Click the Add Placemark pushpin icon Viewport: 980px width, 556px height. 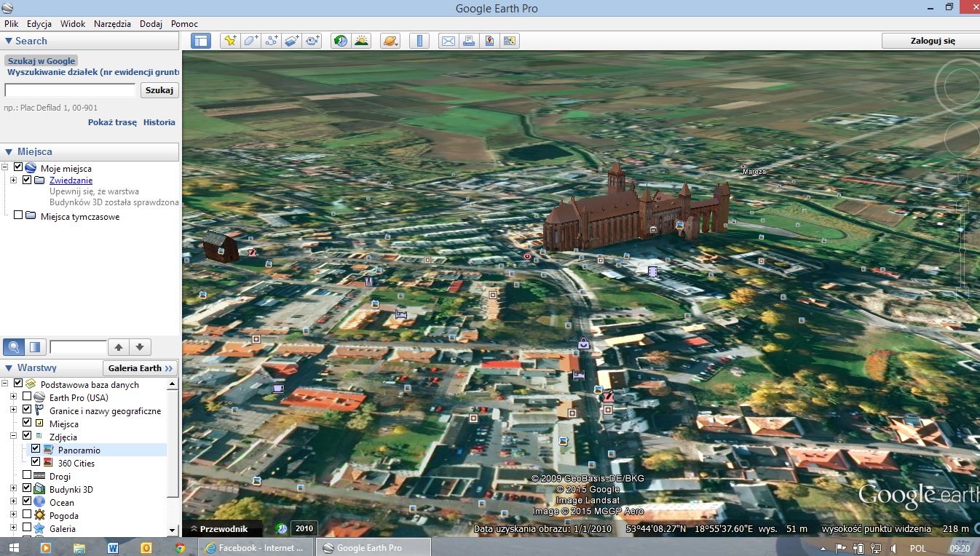point(230,41)
